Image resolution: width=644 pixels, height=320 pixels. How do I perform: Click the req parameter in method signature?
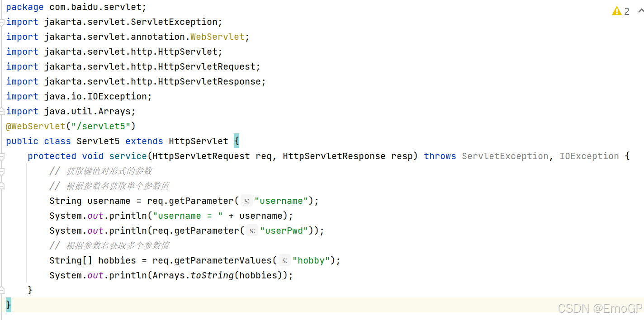point(264,156)
